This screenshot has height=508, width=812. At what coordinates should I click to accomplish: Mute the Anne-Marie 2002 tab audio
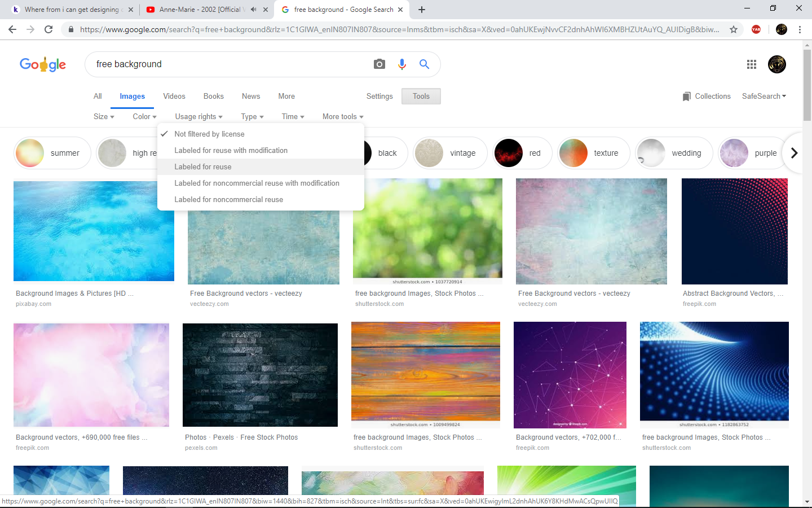(x=254, y=10)
